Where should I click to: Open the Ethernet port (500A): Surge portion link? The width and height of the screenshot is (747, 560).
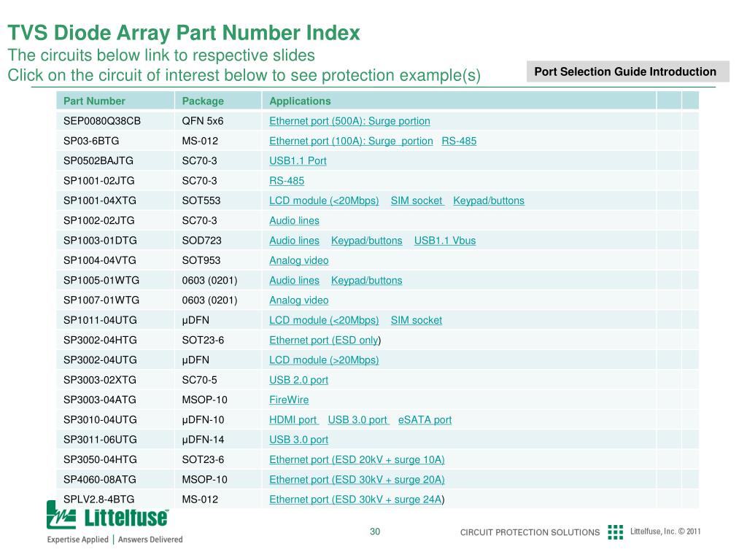(349, 121)
